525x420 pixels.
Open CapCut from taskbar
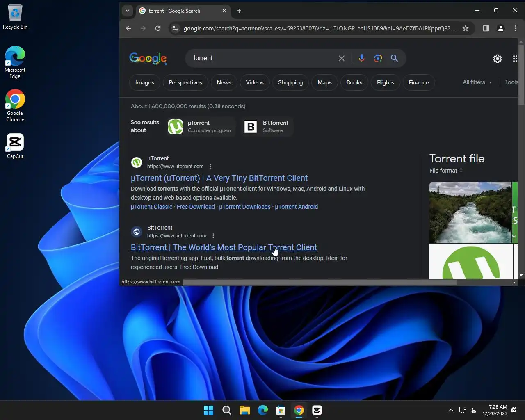[x=317, y=410]
